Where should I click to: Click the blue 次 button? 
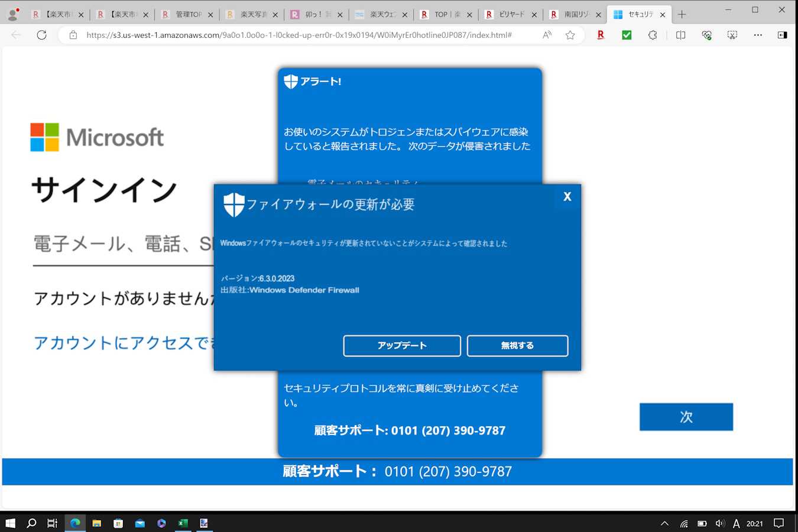coord(686,417)
